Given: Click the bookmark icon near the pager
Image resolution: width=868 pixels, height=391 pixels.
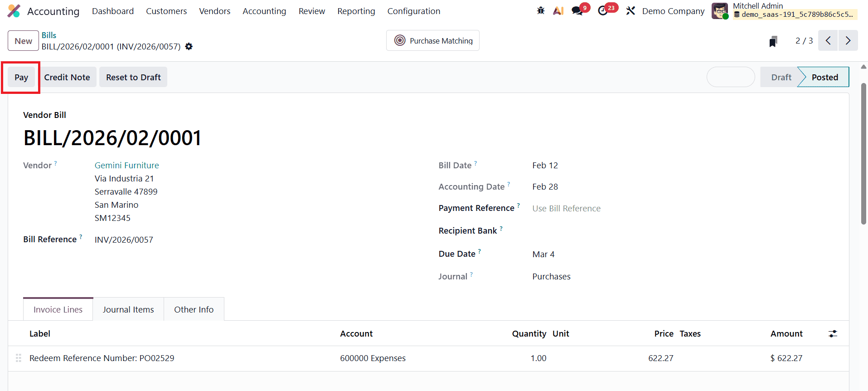Looking at the screenshot, I should point(773,41).
